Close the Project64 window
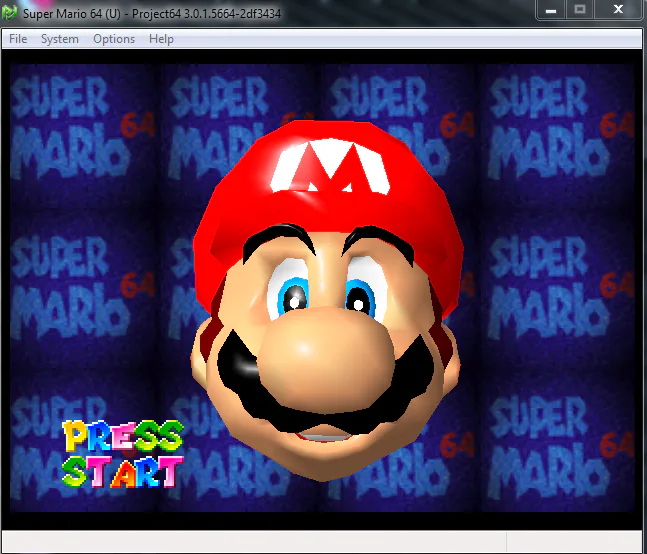The width and height of the screenshot is (647, 554). click(618, 9)
